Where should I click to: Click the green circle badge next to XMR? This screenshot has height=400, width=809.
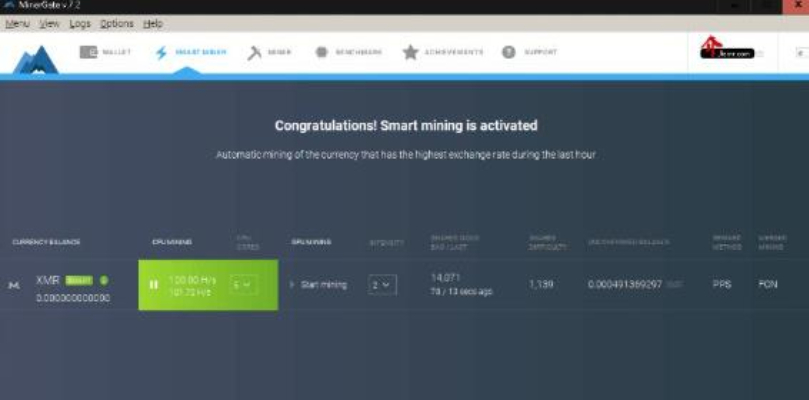tap(104, 280)
